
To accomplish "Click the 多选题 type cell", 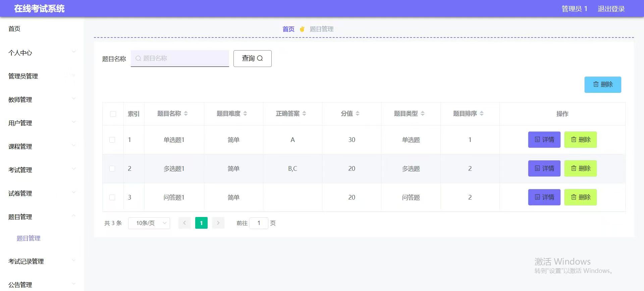I will point(411,168).
